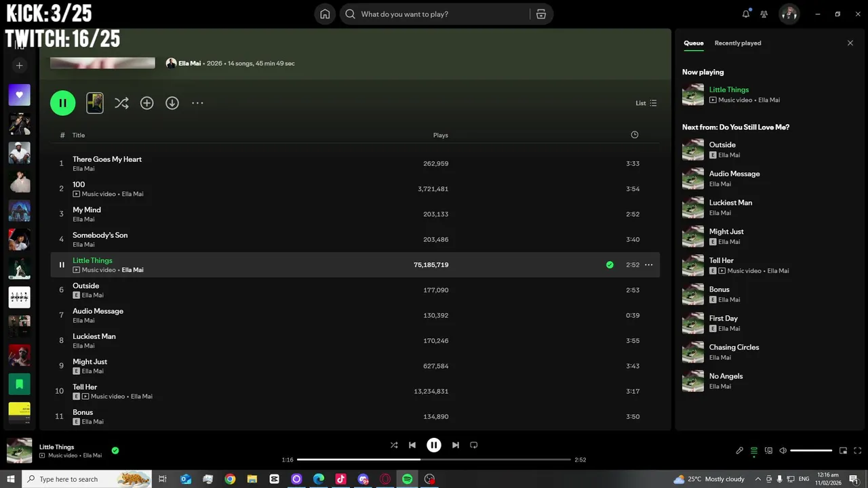Screen dimensions: 868x488
Task: Play There Goes My Heart track
Action: (x=355, y=163)
